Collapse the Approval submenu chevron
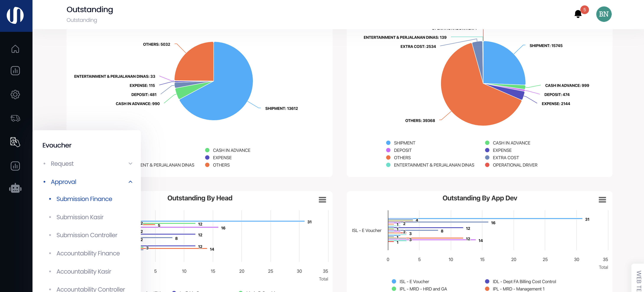The height and width of the screenshot is (292, 644). [x=130, y=182]
